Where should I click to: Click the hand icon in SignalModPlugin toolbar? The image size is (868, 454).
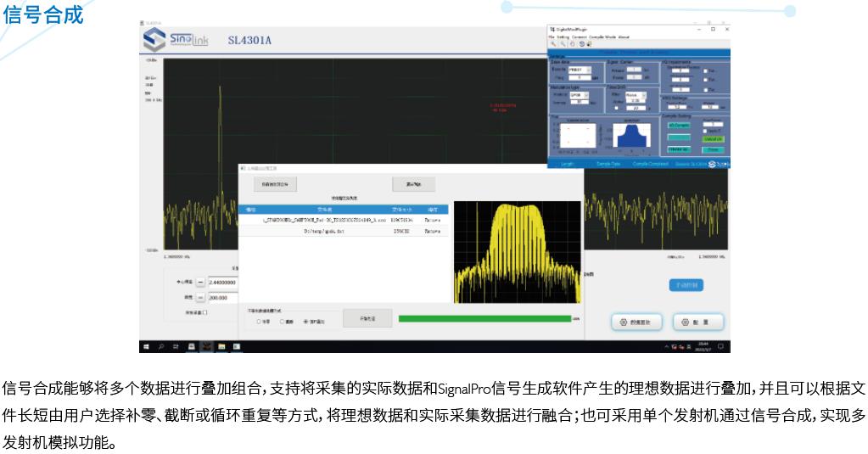tap(573, 44)
